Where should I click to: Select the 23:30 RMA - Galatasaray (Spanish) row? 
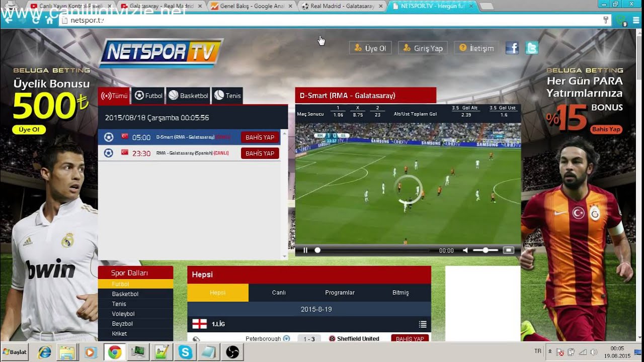click(x=189, y=153)
